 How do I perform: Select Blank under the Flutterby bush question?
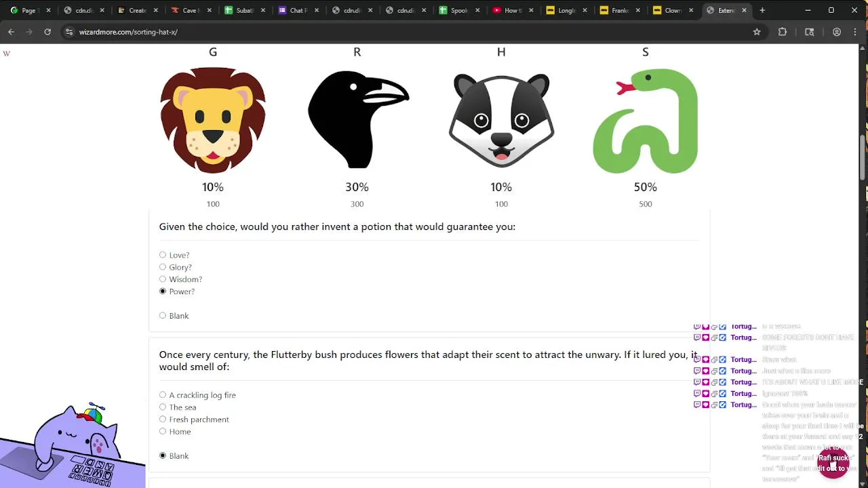point(163,455)
